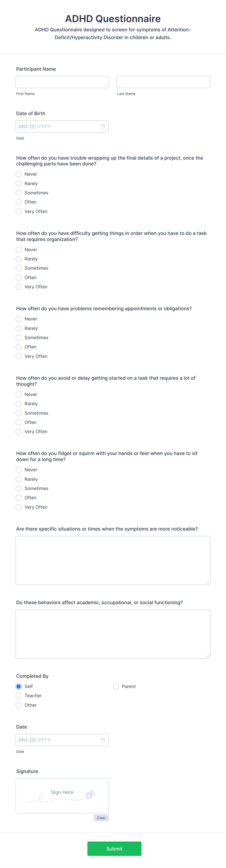Click the Last Name input field
The width and height of the screenshot is (226, 868).
(163, 82)
